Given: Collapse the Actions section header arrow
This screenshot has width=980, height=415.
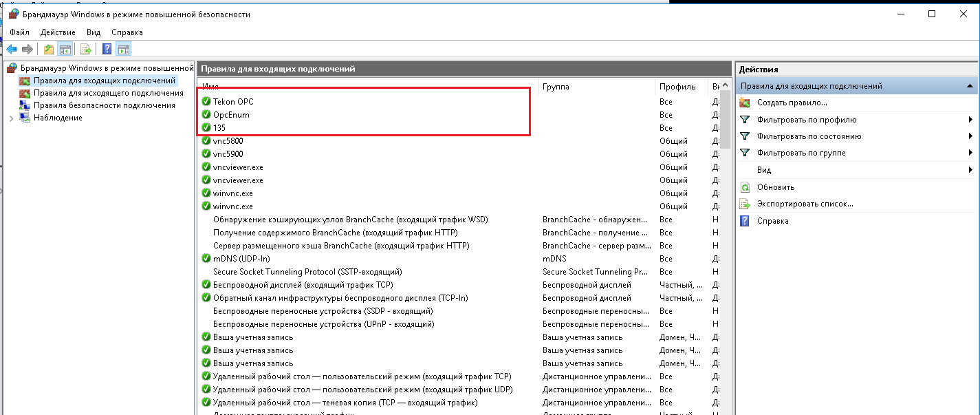Looking at the screenshot, I should point(970,86).
